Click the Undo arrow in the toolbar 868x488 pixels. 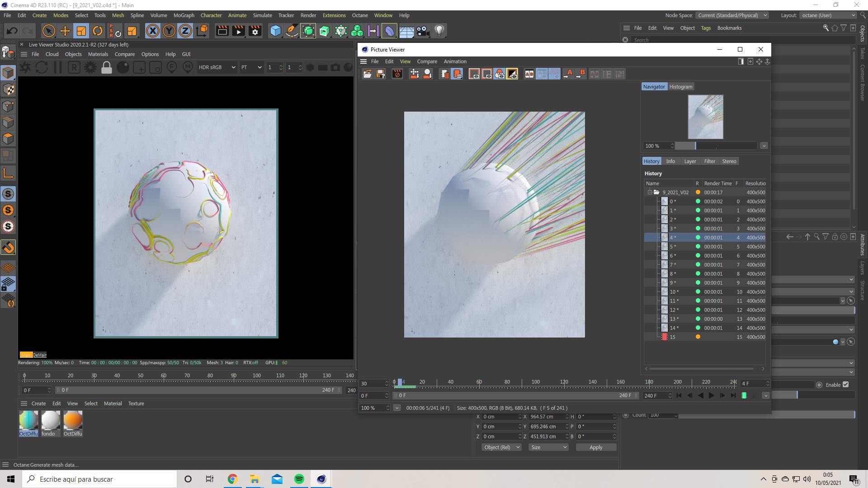point(12,31)
